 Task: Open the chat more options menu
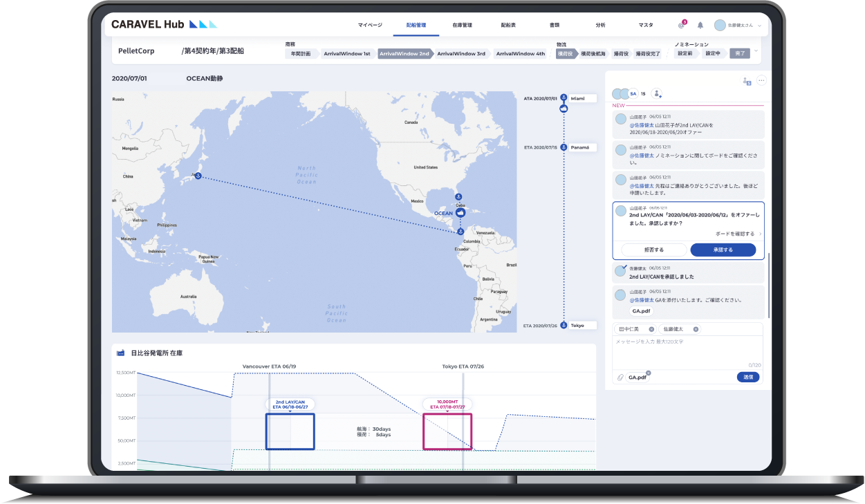[761, 80]
